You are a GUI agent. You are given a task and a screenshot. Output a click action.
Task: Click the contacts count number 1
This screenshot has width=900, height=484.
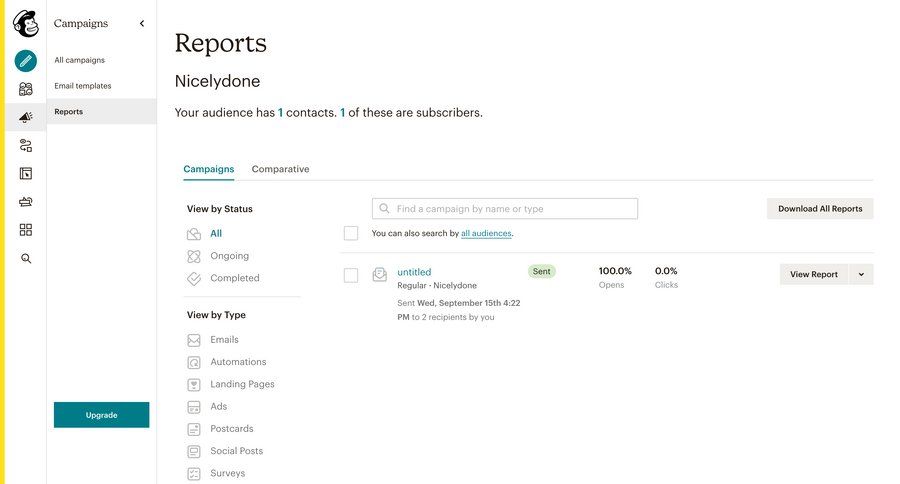[x=281, y=113]
